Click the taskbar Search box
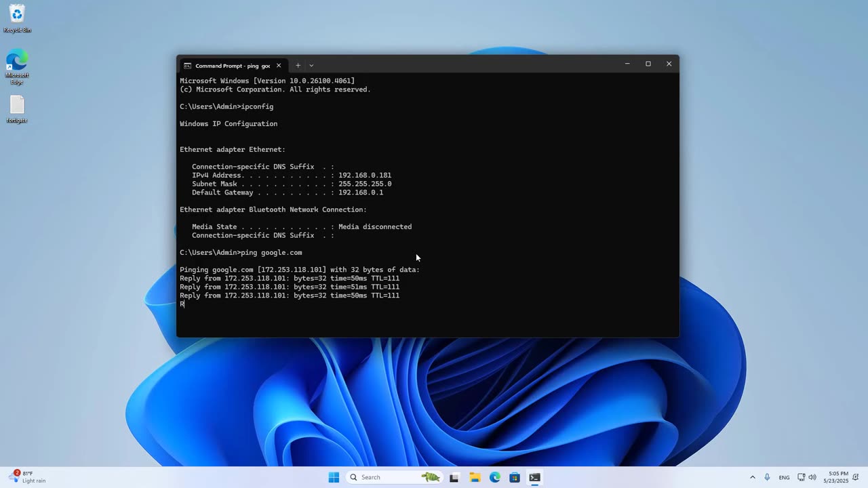The width and height of the screenshot is (868, 488). [x=394, y=477]
